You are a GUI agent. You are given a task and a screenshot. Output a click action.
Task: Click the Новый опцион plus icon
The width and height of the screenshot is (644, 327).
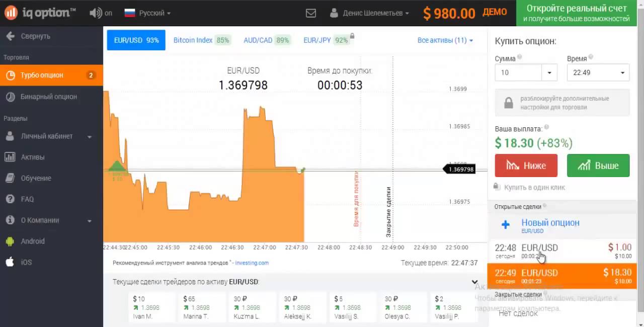[506, 224]
